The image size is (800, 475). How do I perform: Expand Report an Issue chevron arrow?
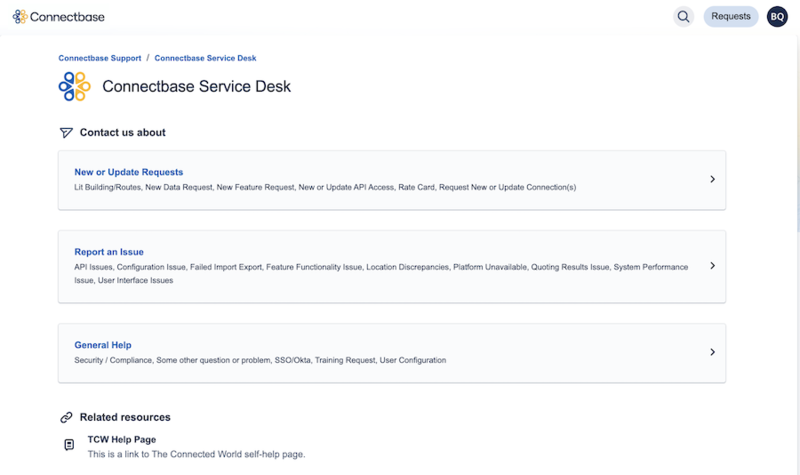pyautogui.click(x=712, y=266)
